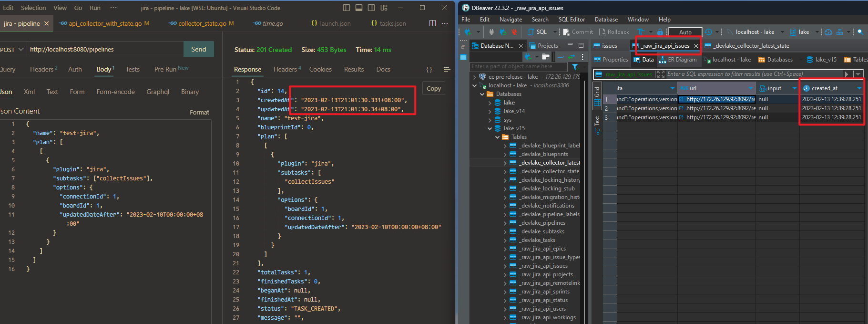868x324 pixels.
Task: Switch to Cookies response tab
Action: pos(320,69)
